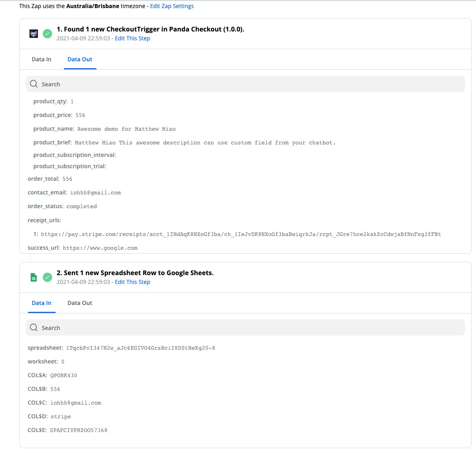Click the success_url google.com value

[100, 248]
